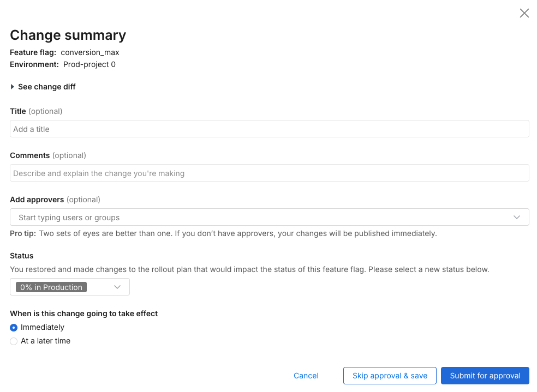This screenshot has width=537, height=392.
Task: Click the Add approvers search box
Action: 262,218
